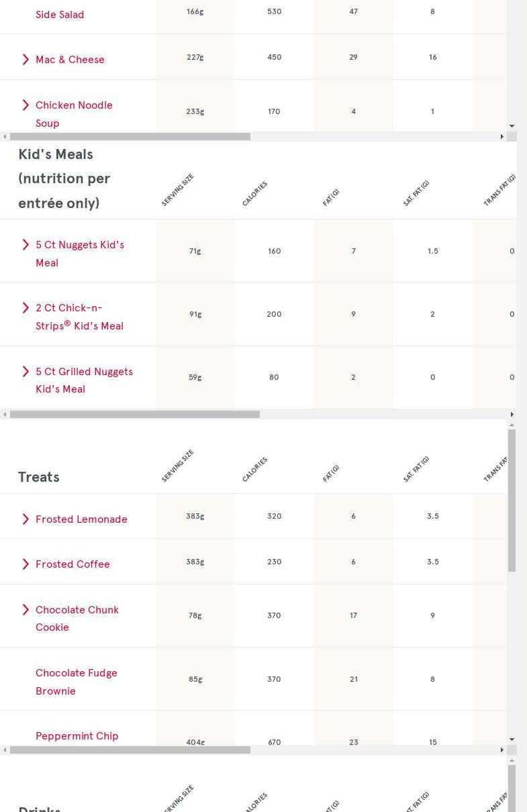Expand 5 Ct Grilled Nuggets Kid's Meal chevron
The height and width of the screenshot is (812, 527).
(x=26, y=372)
